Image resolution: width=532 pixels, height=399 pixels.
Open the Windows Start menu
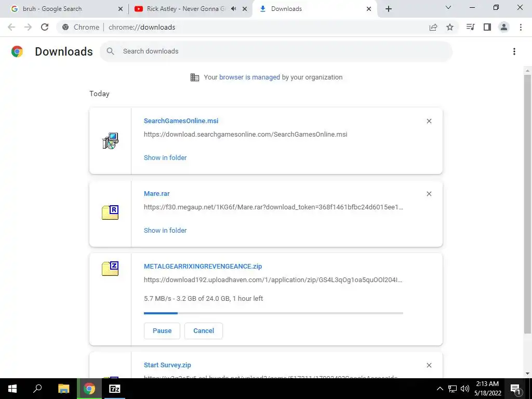coord(12,389)
